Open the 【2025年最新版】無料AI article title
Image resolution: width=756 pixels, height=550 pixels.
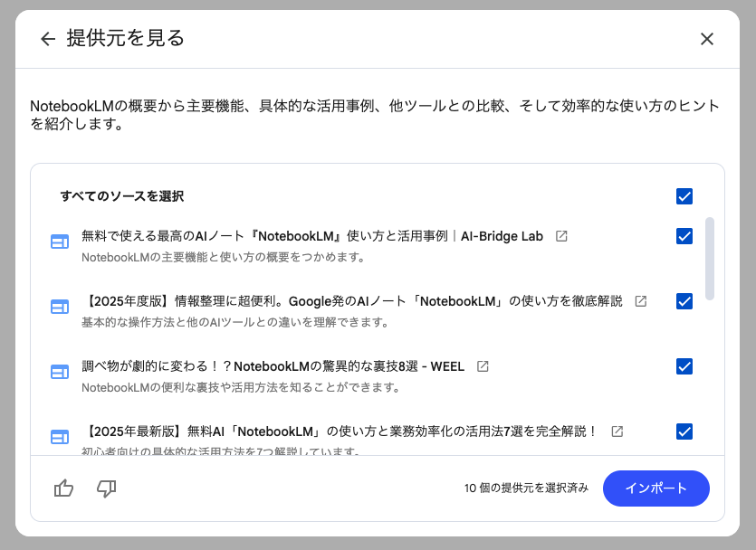[340, 431]
